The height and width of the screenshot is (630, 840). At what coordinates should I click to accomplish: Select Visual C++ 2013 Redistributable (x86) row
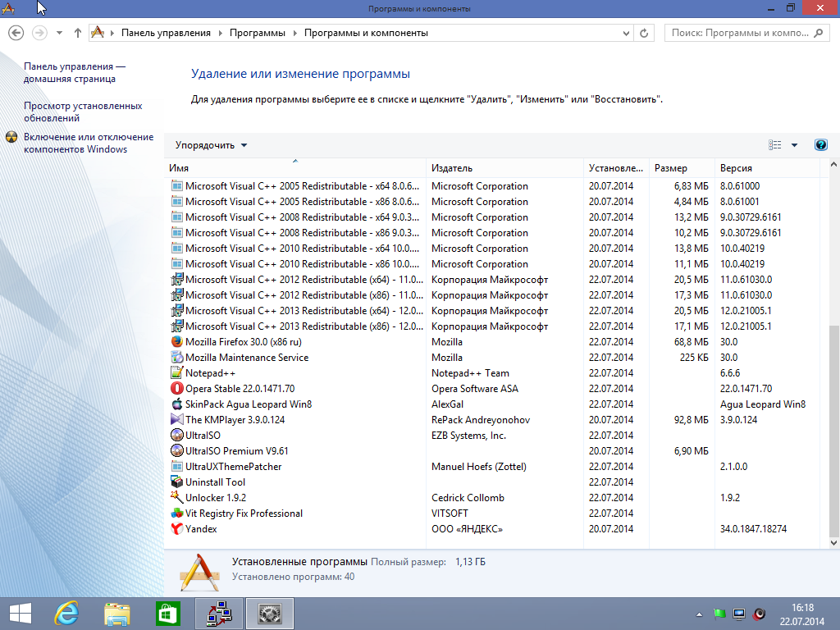(492, 326)
